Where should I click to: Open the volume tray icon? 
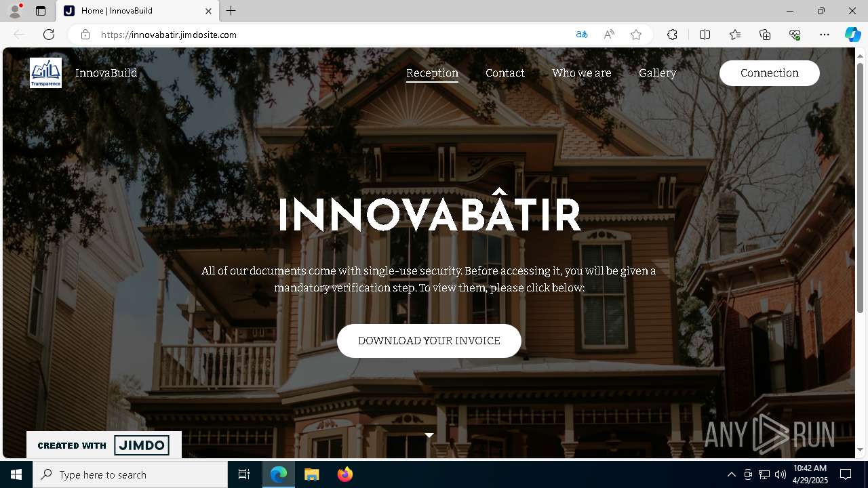(x=780, y=474)
